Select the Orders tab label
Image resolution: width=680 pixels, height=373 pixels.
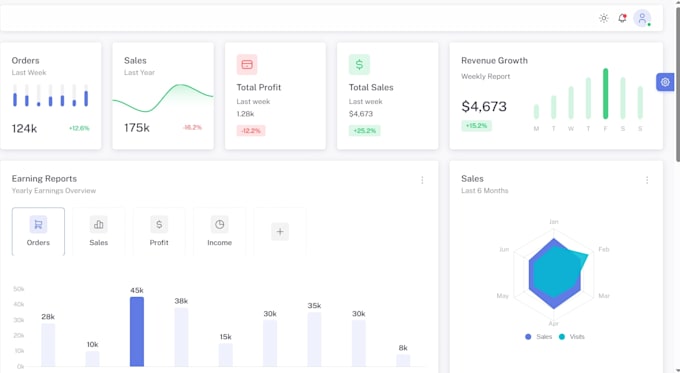tap(38, 242)
